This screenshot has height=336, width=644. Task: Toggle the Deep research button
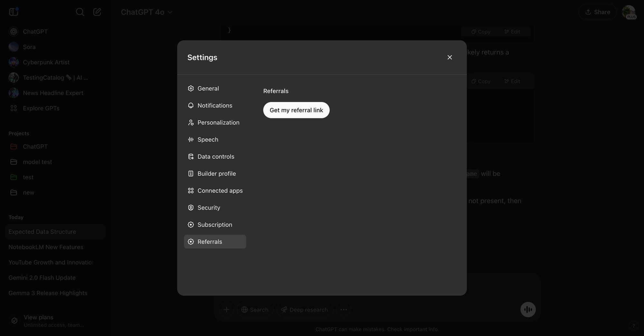coord(304,310)
